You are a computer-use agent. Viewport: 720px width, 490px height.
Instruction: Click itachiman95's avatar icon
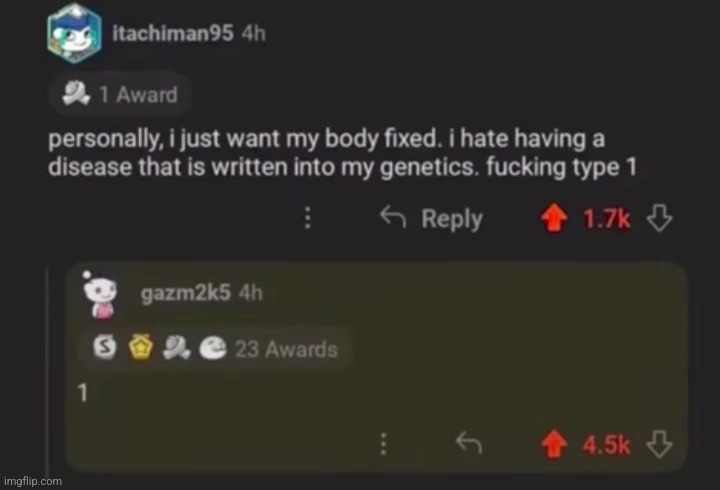point(73,33)
